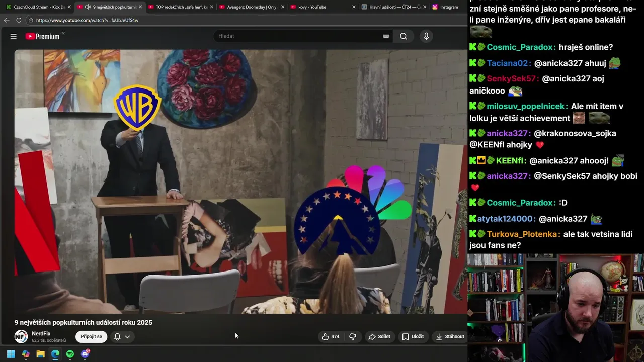Click the video player to pause
This screenshot has height=362, width=644.
pos(240,181)
